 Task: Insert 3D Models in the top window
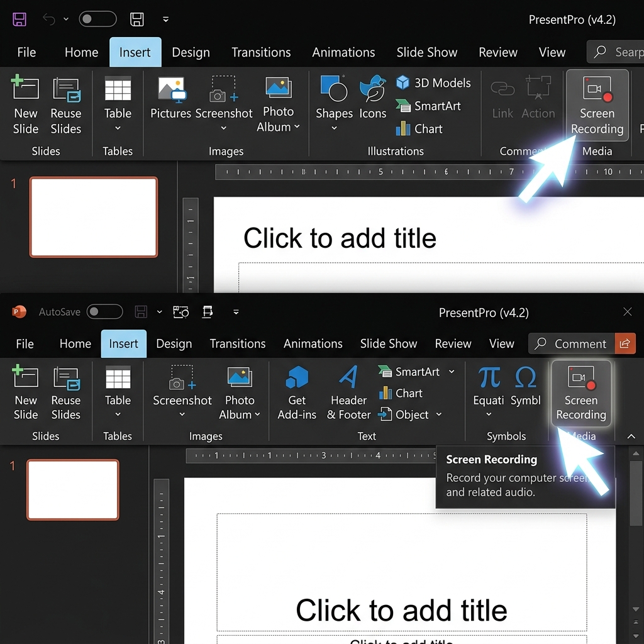[433, 83]
